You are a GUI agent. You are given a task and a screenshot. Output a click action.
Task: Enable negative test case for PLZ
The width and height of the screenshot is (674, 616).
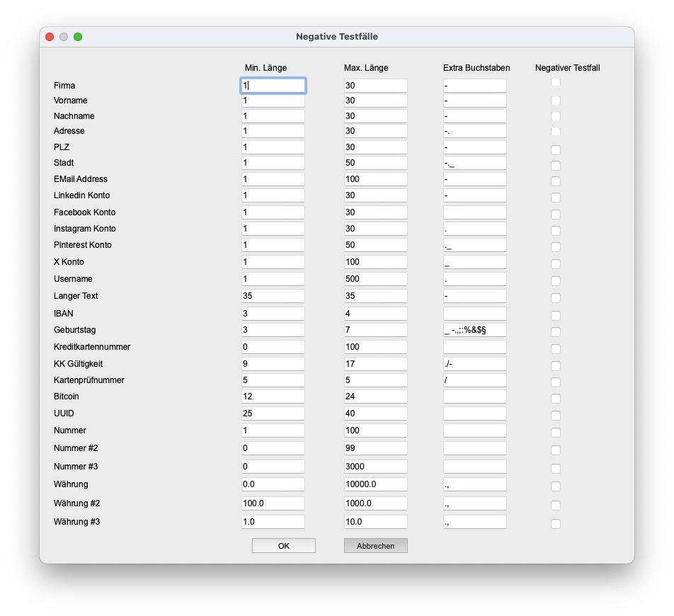point(555,149)
